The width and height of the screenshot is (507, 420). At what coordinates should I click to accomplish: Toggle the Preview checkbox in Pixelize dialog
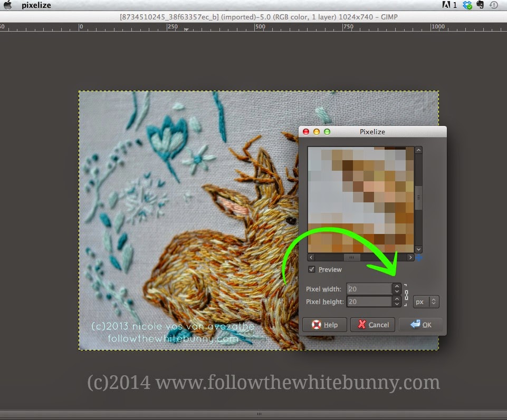pyautogui.click(x=311, y=269)
